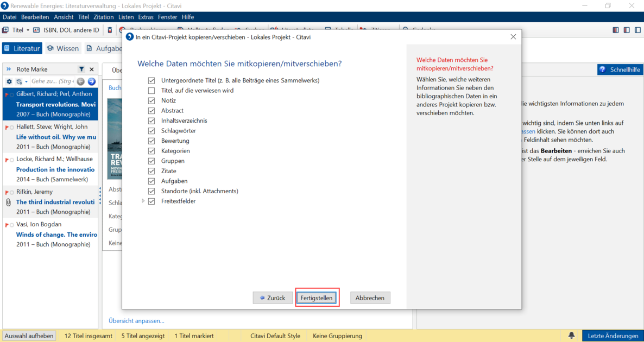Click the filter funnel icon
Screen dimensions: 644x342
click(x=81, y=69)
